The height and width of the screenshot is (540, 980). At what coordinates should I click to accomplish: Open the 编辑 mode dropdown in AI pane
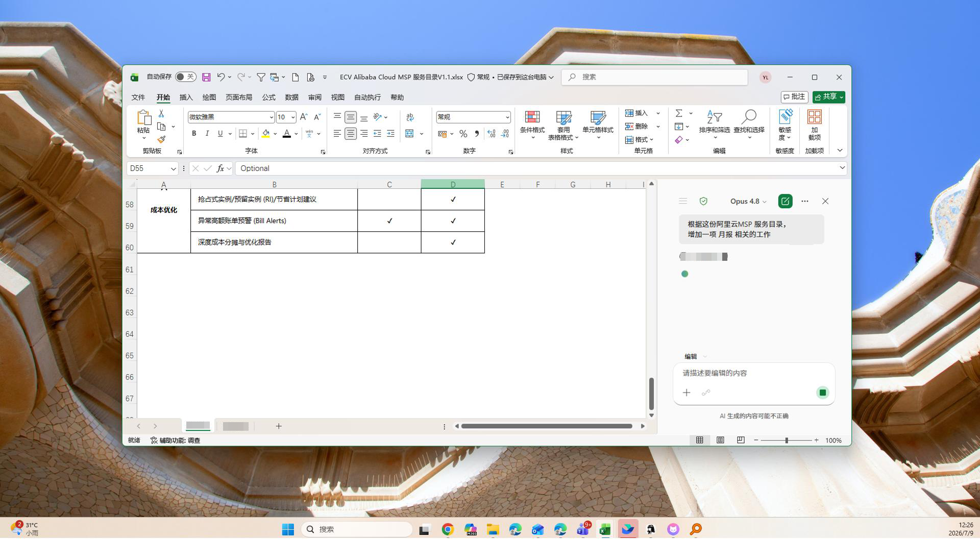coord(695,357)
